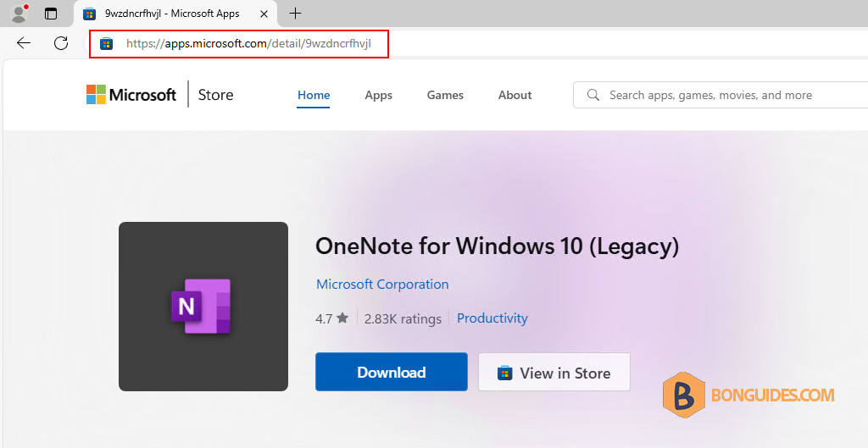Select the 9wzdncrfhvjl - Microsoft Apps tab
This screenshot has width=868, height=448.
[175, 14]
